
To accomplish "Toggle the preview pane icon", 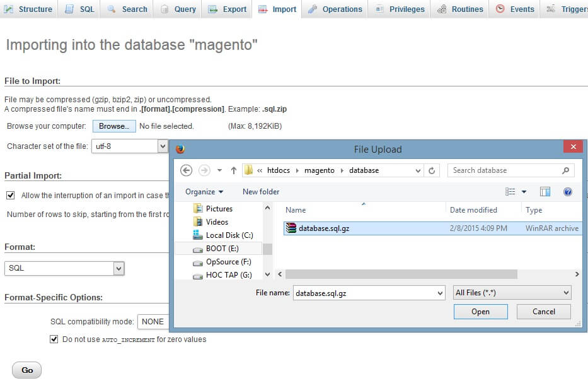I will (x=545, y=192).
